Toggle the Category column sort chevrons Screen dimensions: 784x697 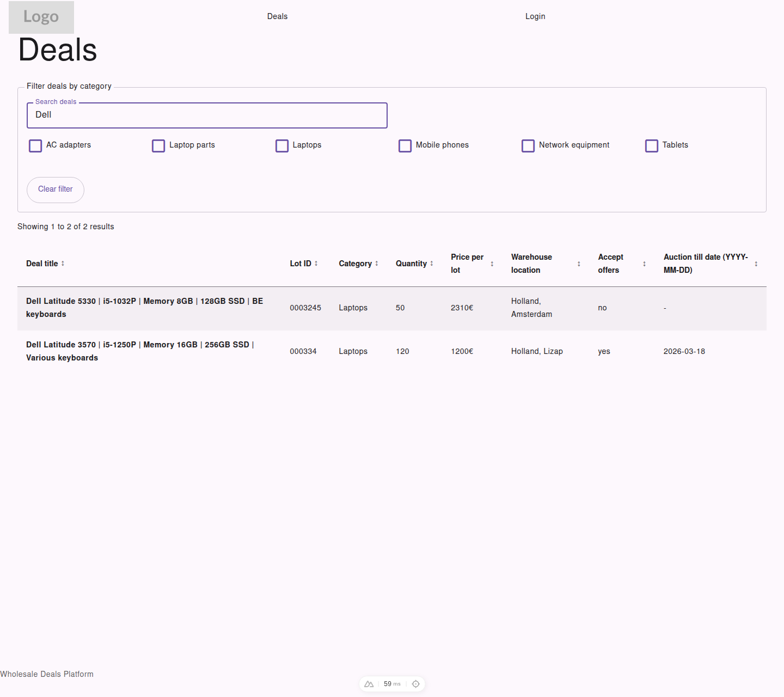pos(376,263)
